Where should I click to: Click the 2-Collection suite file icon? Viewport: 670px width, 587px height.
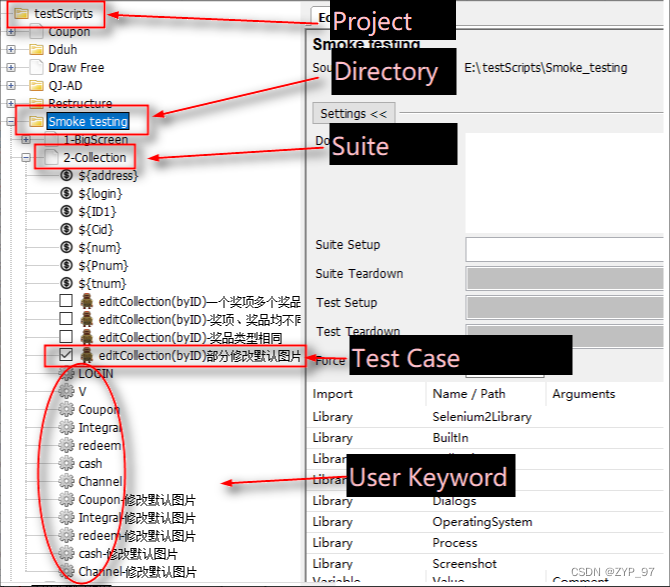pos(52,157)
